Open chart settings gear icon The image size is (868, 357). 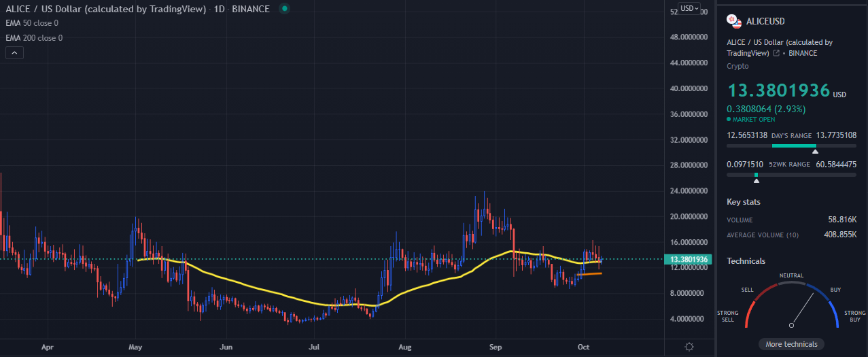pos(689,347)
